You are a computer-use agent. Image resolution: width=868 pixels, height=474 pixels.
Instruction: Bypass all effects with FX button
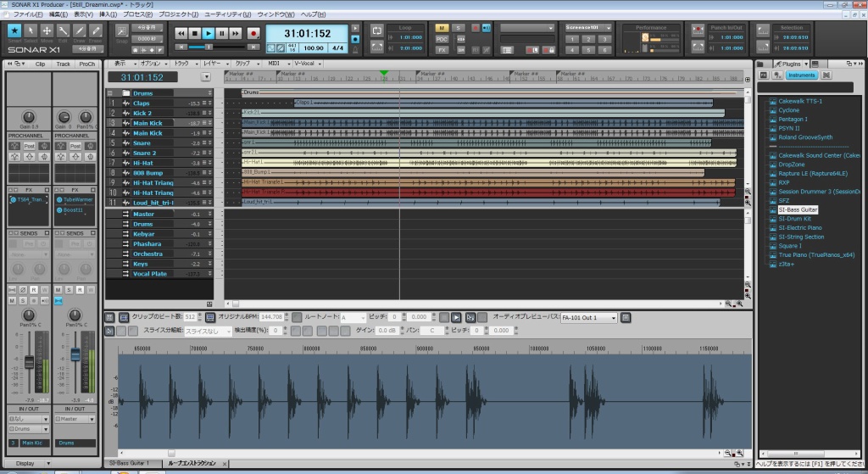coord(442,50)
